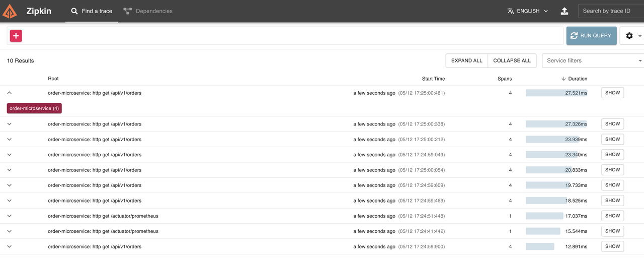Image resolution: width=644 pixels, height=261 pixels.
Task: Click the caret beside the gear icon
Action: point(640,36)
